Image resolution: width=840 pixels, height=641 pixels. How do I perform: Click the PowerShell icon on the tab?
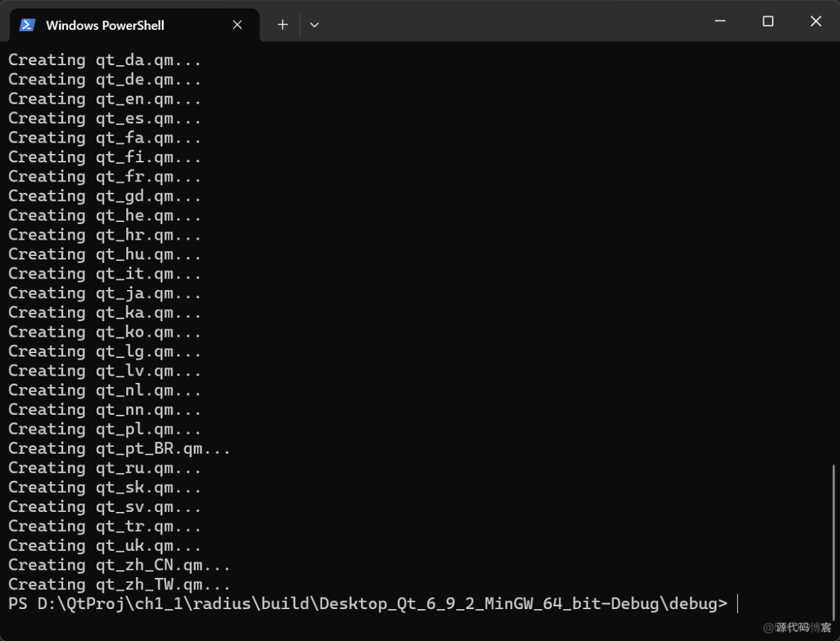[x=27, y=24]
